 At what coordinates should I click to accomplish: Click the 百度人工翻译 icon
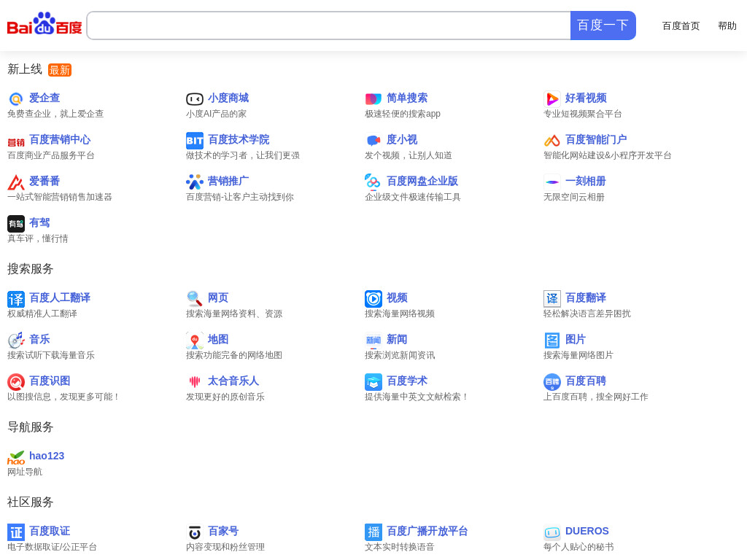tap(16, 299)
